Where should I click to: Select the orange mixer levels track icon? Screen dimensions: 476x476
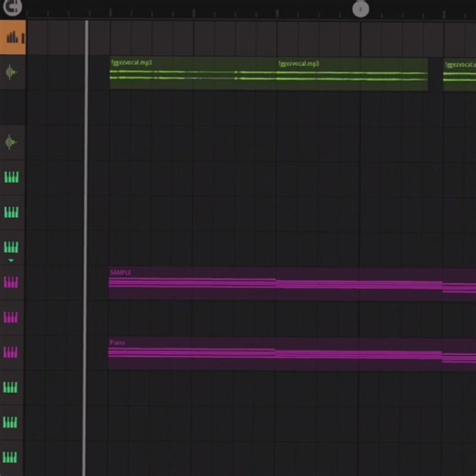(13, 38)
